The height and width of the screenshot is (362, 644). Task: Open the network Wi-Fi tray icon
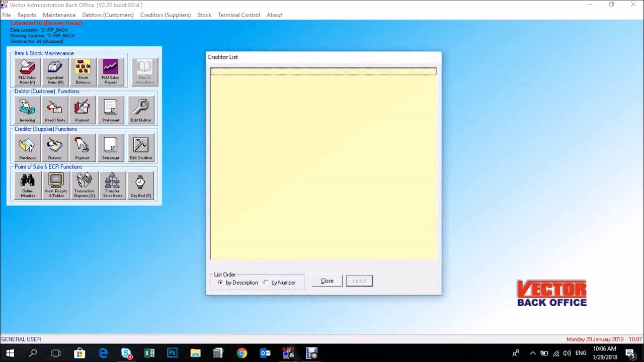point(556,353)
